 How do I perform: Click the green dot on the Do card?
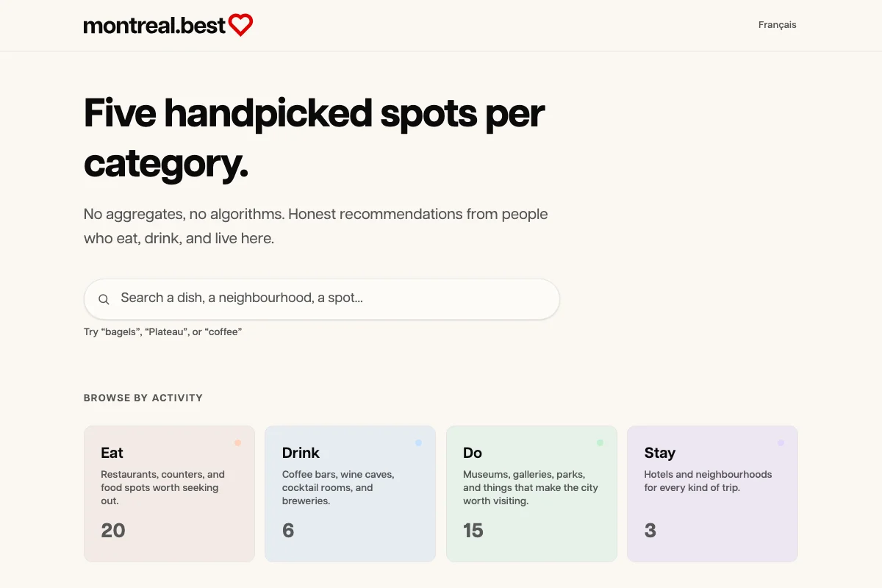[600, 442]
